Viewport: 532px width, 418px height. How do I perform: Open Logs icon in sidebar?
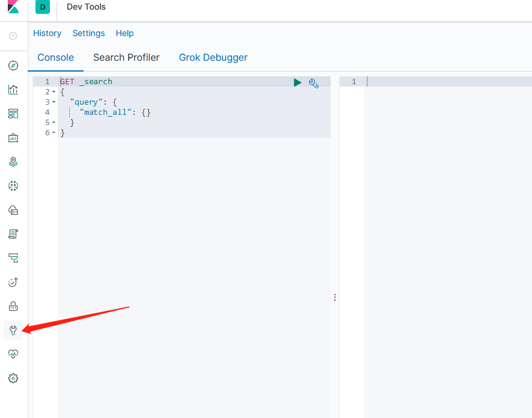pos(13,234)
